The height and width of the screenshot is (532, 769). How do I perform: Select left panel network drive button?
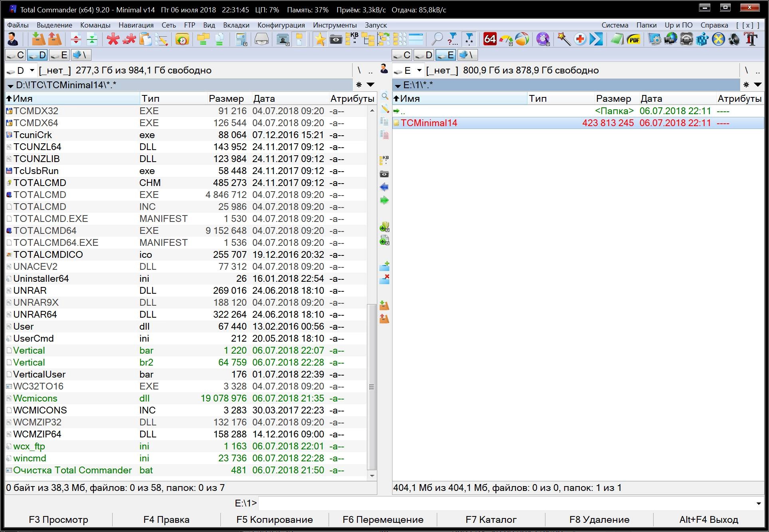81,55
